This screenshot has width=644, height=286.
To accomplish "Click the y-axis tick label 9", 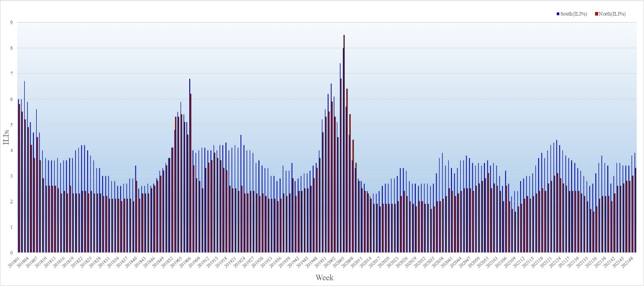I will (x=11, y=22).
